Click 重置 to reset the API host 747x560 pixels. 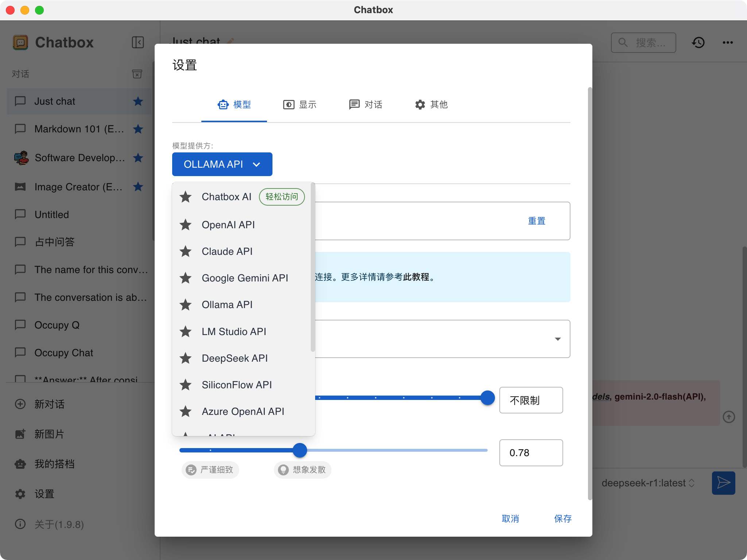(537, 221)
